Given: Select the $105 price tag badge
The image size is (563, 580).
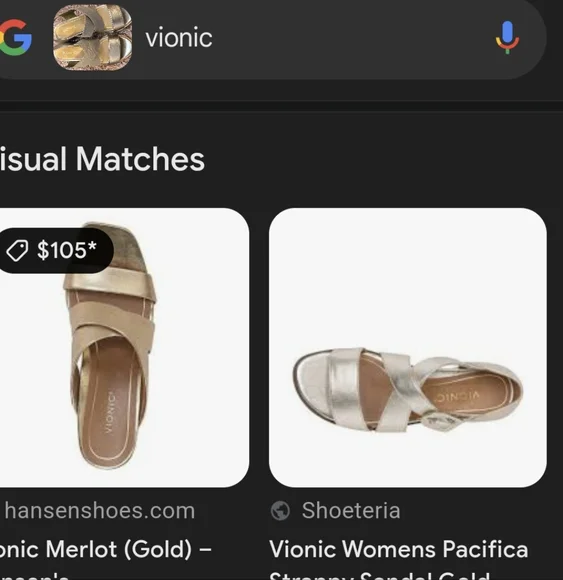Looking at the screenshot, I should (55, 250).
